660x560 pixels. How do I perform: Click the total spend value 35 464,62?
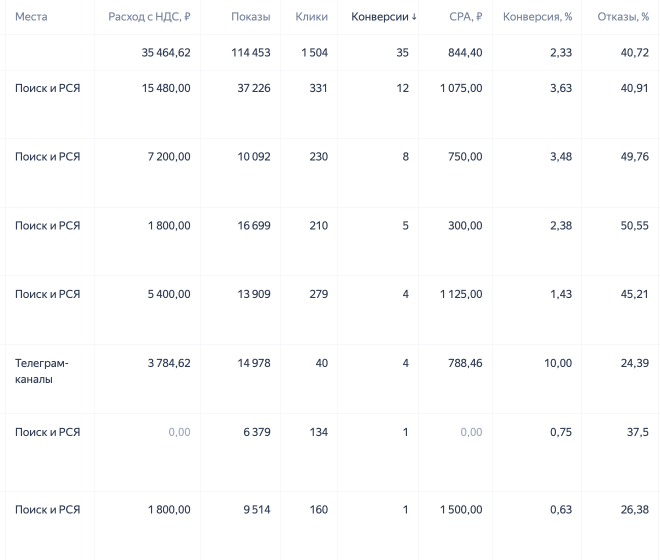point(166,53)
